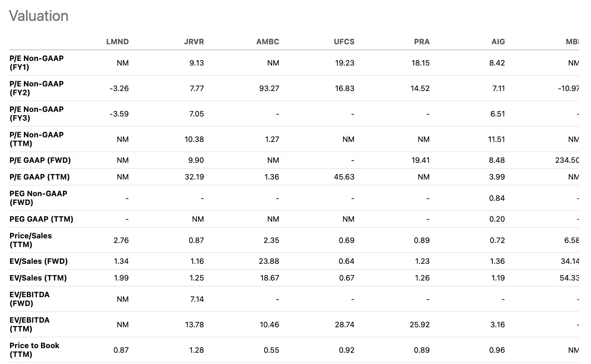
Task: Click the Price/Sales (TTM) row label
Action: 31,240
